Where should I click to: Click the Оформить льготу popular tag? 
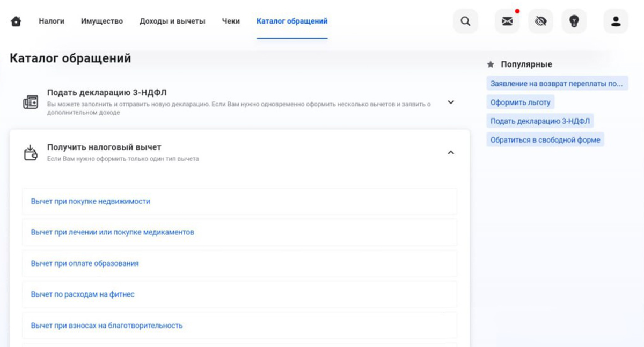(521, 102)
